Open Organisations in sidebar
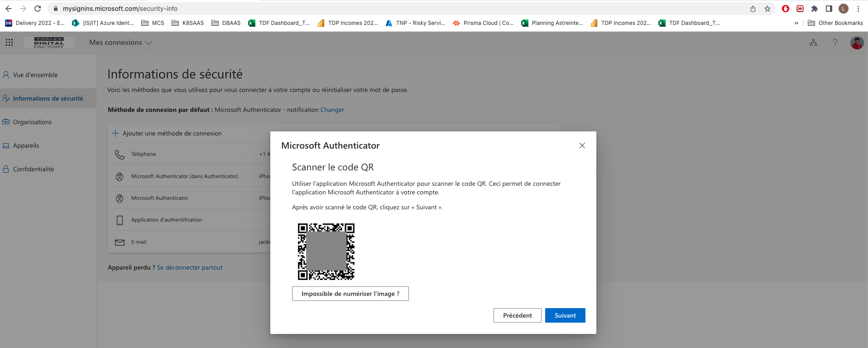The height and width of the screenshot is (348, 868). pos(32,122)
